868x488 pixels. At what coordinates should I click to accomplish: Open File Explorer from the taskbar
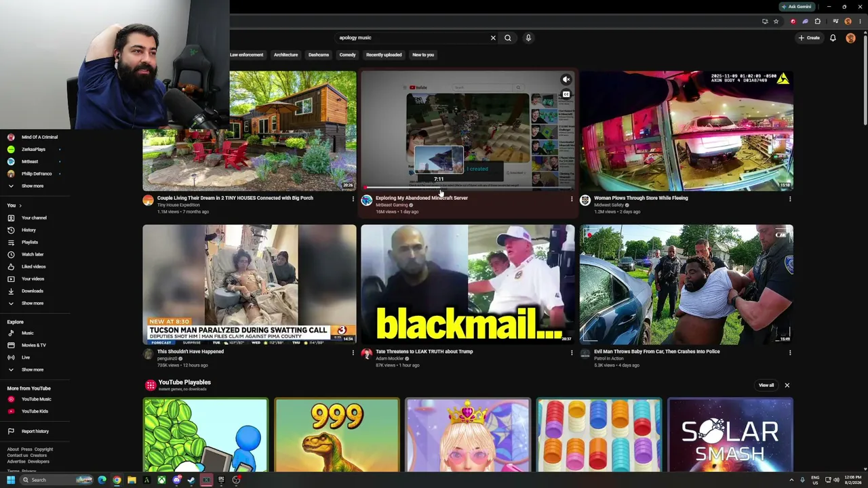132,480
